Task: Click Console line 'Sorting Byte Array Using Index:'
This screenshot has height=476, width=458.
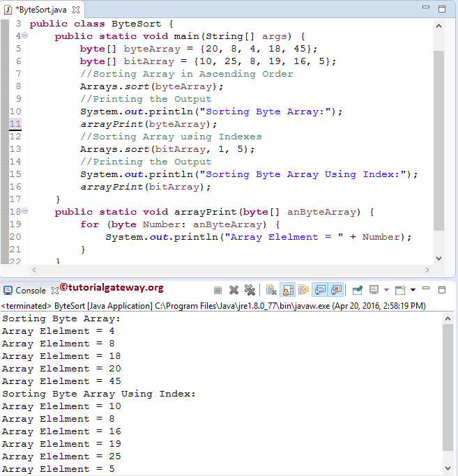Action: coord(99,394)
